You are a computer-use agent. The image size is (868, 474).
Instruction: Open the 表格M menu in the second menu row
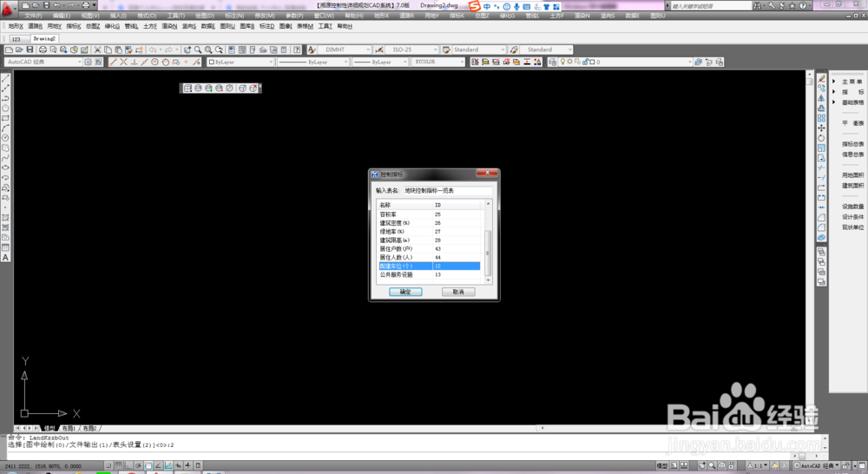click(x=305, y=26)
